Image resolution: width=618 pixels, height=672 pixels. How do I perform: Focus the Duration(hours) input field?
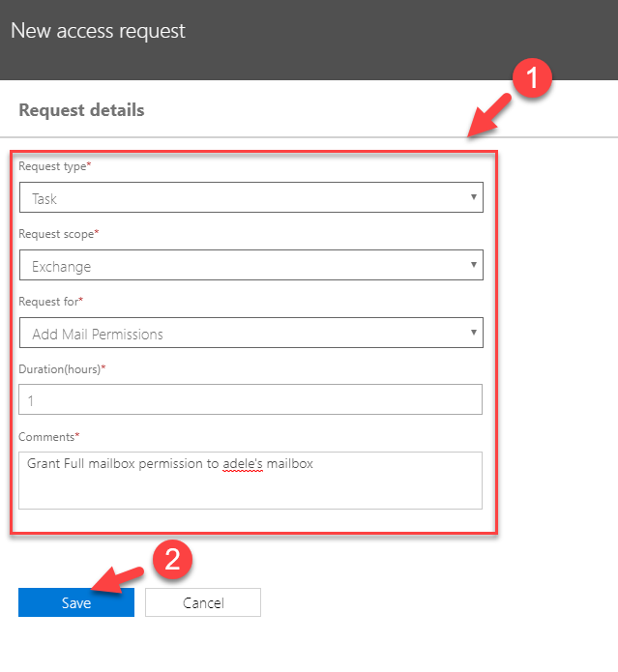(250, 399)
